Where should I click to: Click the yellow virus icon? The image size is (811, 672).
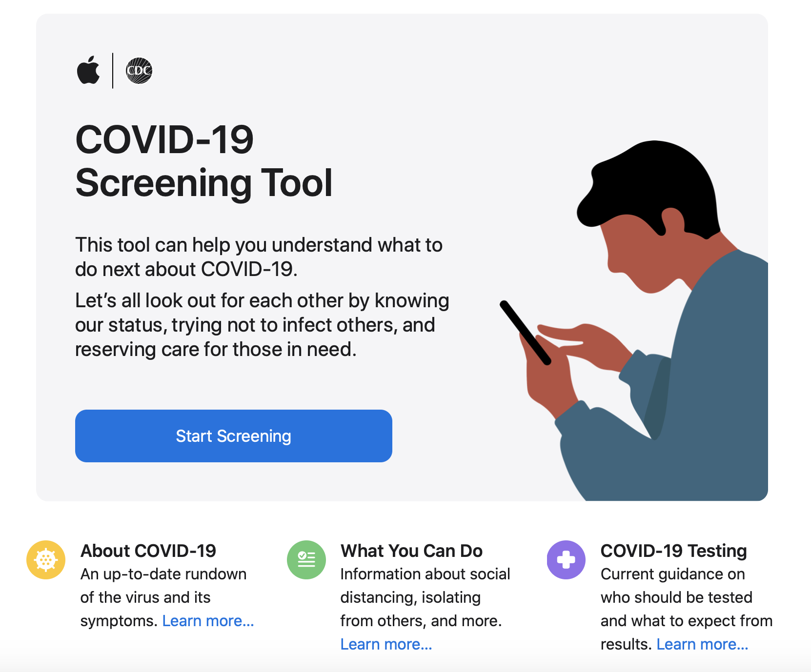pyautogui.click(x=46, y=560)
